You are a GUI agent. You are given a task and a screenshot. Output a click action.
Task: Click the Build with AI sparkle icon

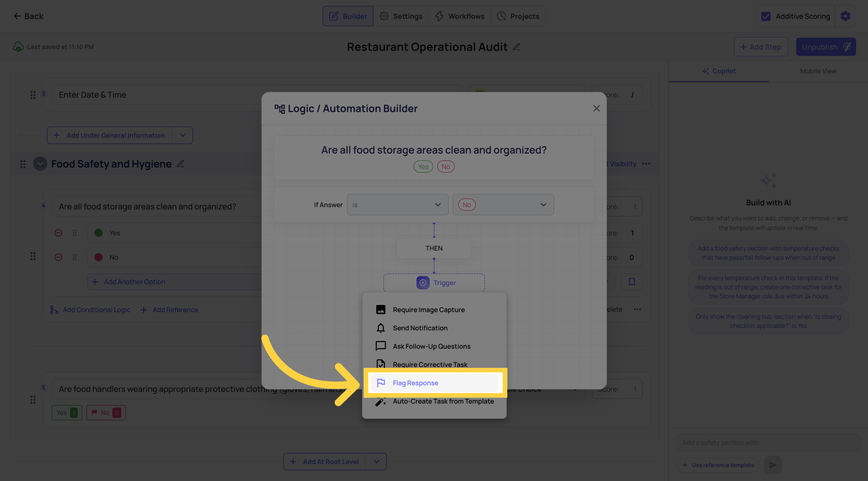click(x=768, y=180)
